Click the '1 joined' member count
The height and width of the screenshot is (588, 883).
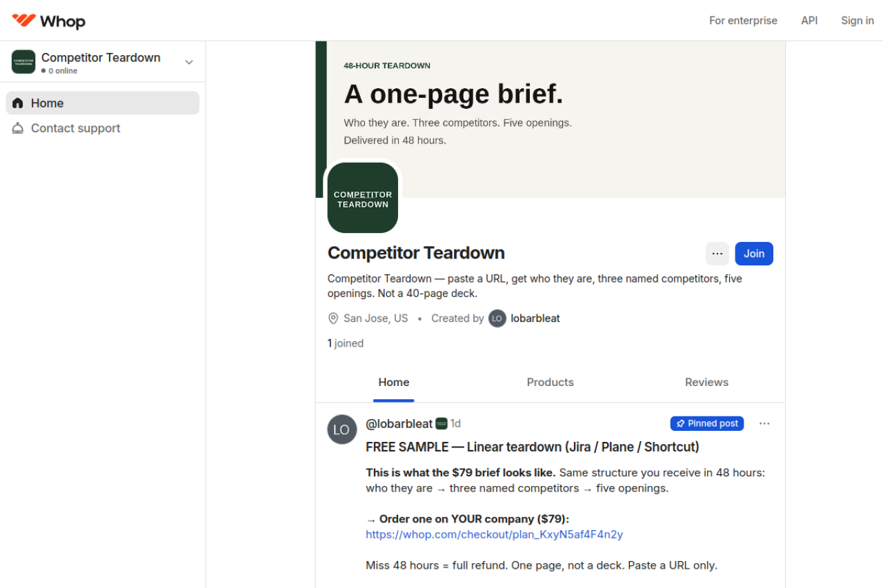click(x=346, y=343)
